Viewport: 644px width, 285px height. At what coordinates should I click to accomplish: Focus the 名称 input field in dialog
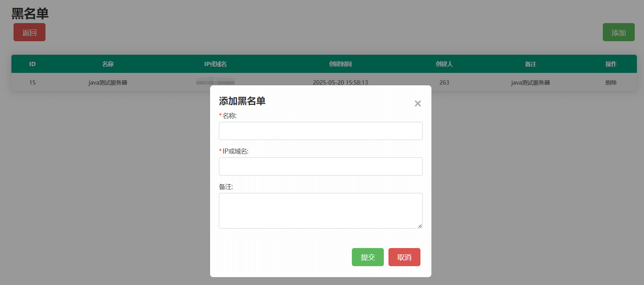[x=320, y=131]
